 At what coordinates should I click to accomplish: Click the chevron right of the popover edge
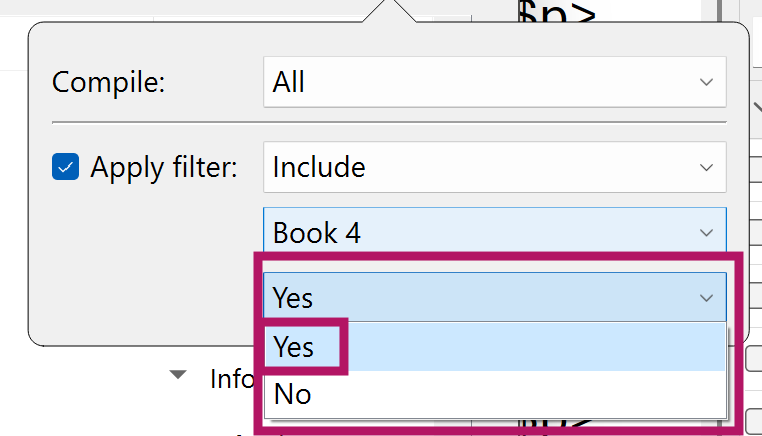point(758,107)
